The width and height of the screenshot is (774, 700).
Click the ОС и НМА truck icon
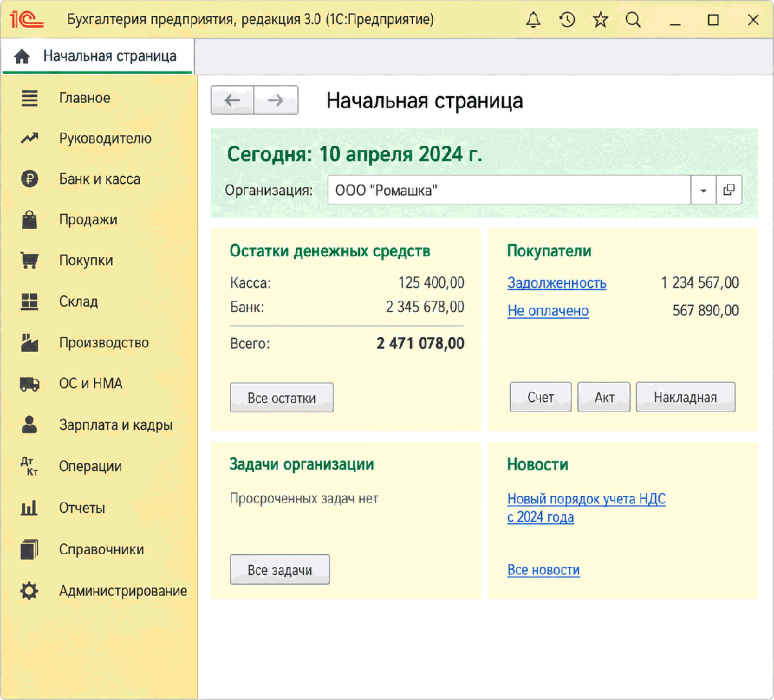[x=30, y=384]
